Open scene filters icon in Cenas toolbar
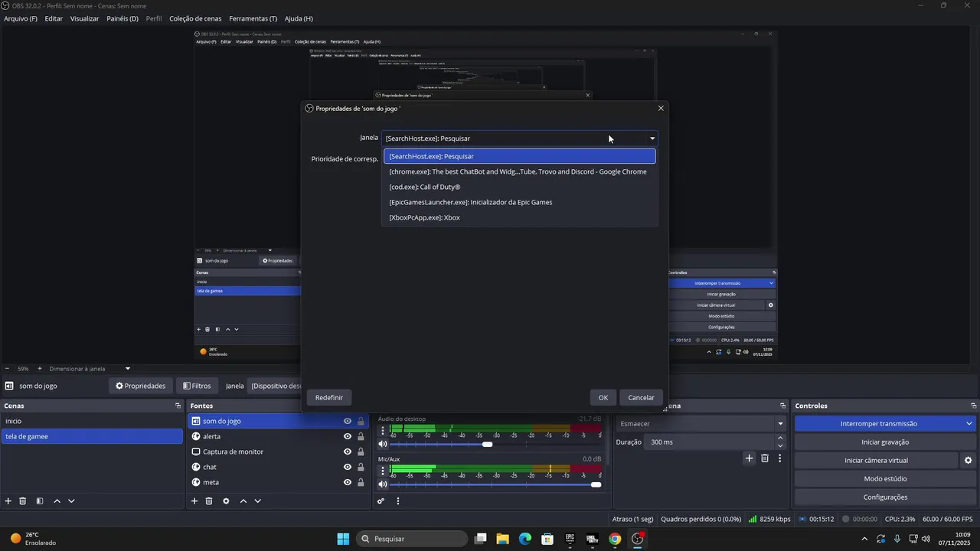 (x=40, y=501)
